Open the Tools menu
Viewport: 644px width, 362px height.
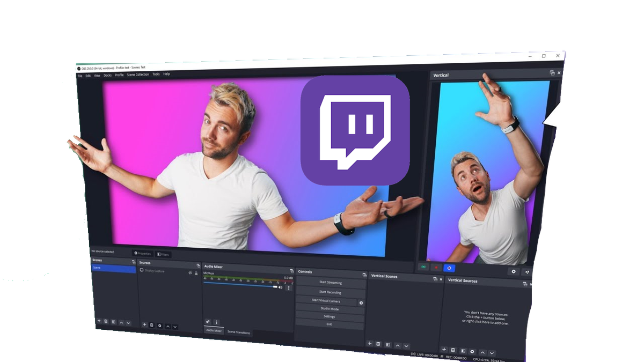coord(156,74)
